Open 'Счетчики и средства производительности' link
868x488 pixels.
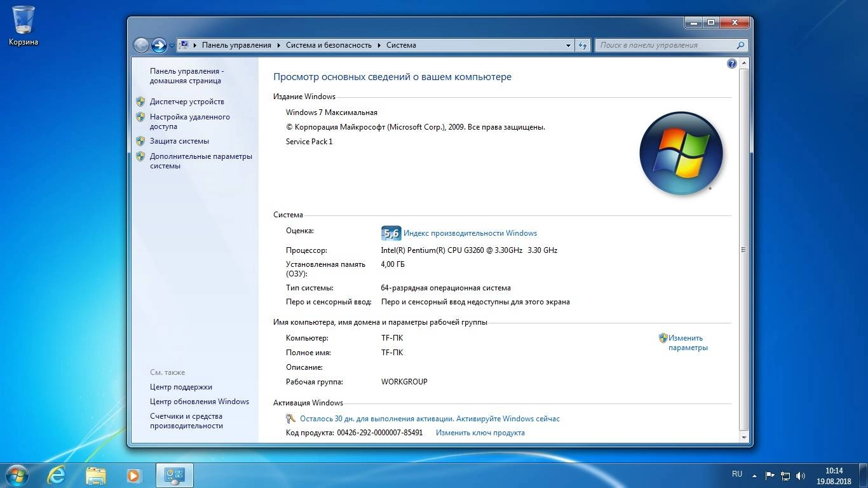click(x=186, y=421)
